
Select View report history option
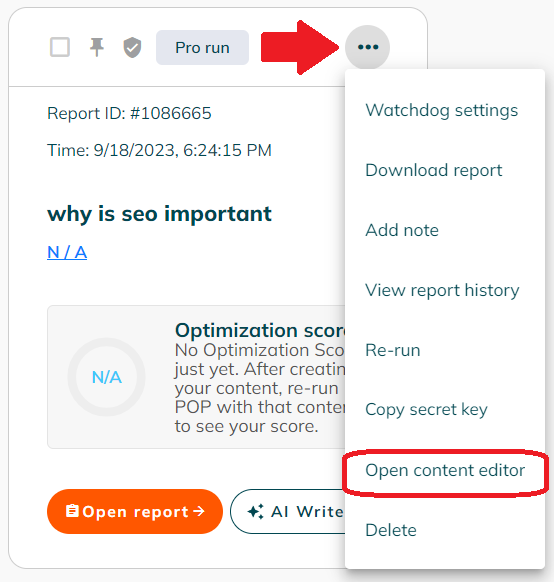(x=442, y=290)
